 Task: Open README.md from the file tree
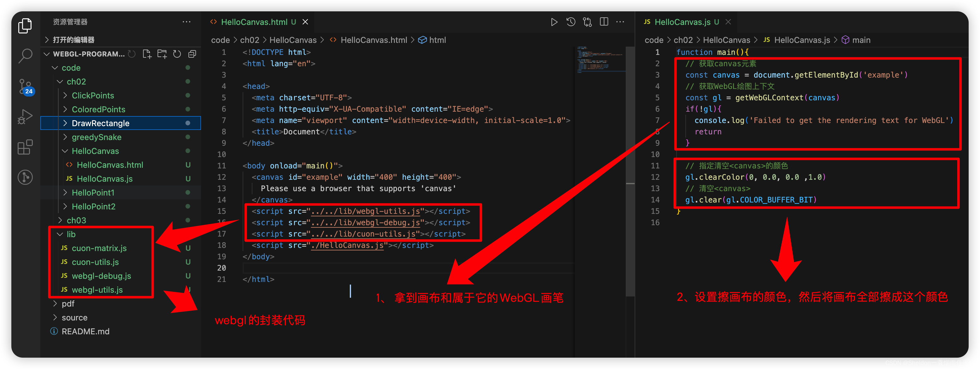(85, 331)
